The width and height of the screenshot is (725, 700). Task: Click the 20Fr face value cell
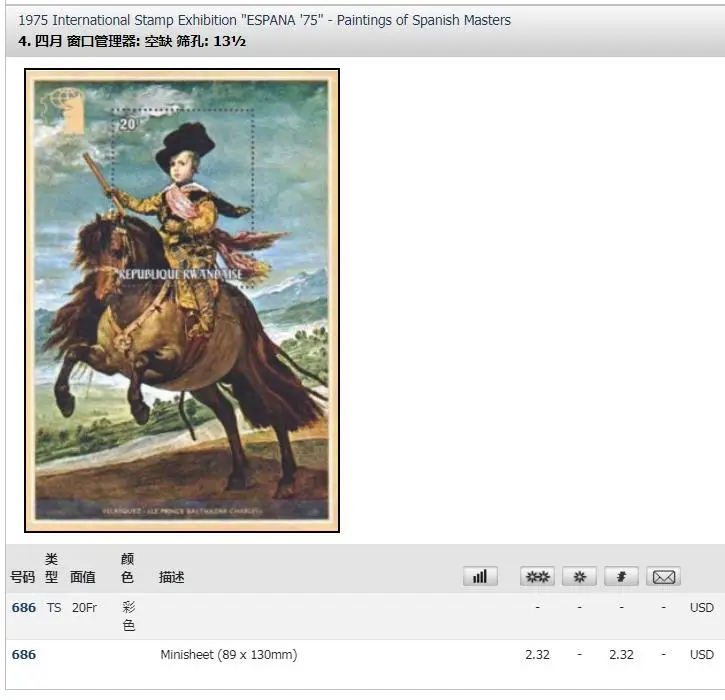[84, 607]
